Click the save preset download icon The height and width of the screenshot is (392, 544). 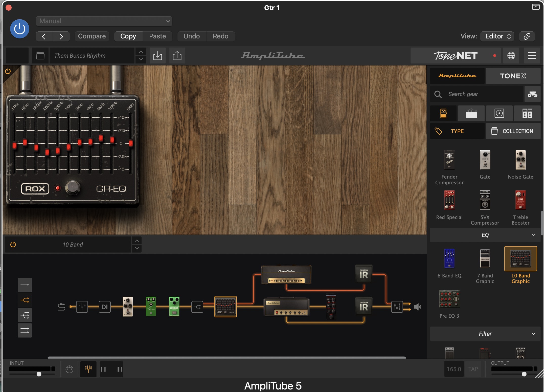pos(157,55)
